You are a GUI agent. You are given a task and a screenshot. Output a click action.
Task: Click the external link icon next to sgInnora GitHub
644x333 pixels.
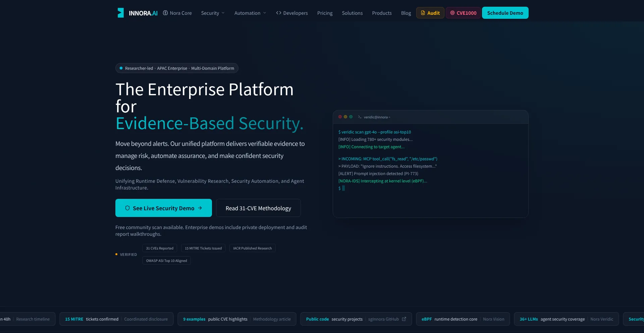404,319
